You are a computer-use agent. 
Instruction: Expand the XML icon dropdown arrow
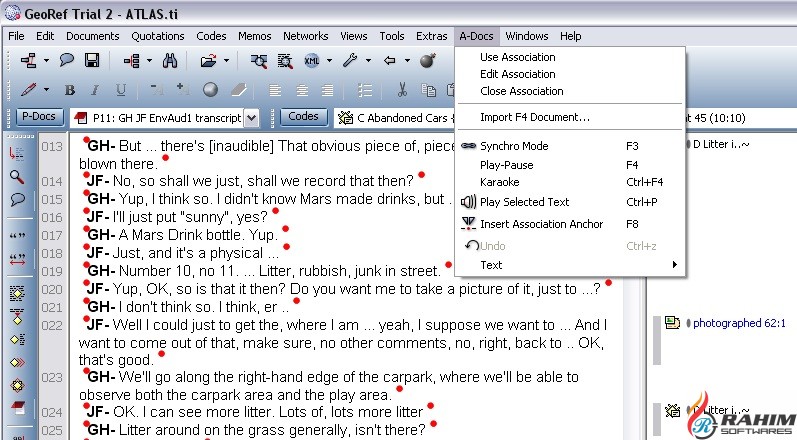[329, 61]
